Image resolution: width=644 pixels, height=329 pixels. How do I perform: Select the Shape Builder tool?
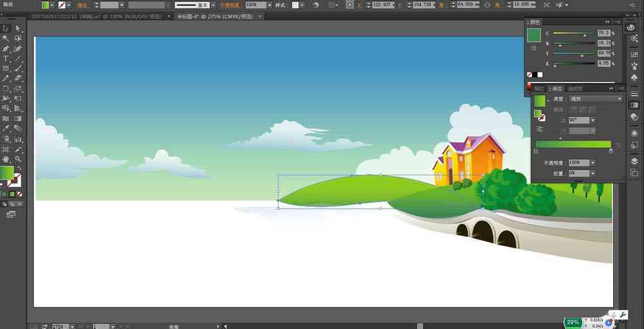coord(6,108)
